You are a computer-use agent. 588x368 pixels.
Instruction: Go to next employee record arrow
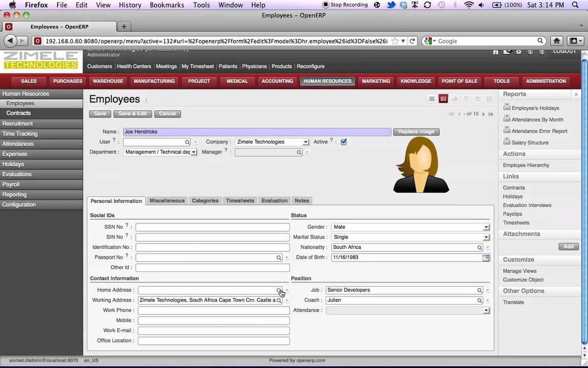483,114
